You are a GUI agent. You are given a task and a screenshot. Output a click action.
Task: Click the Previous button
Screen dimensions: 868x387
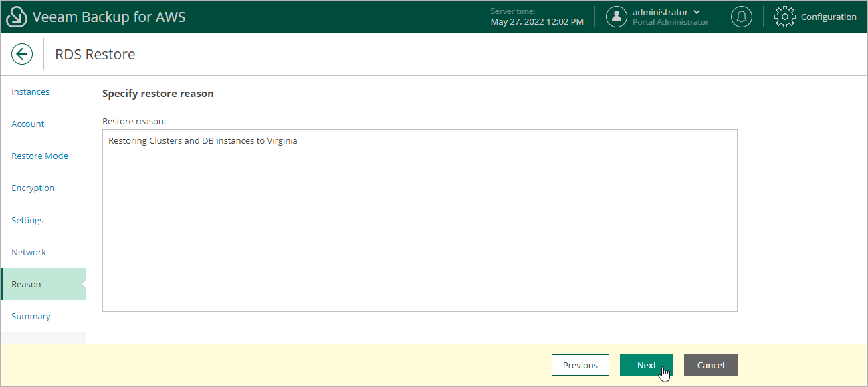point(580,365)
